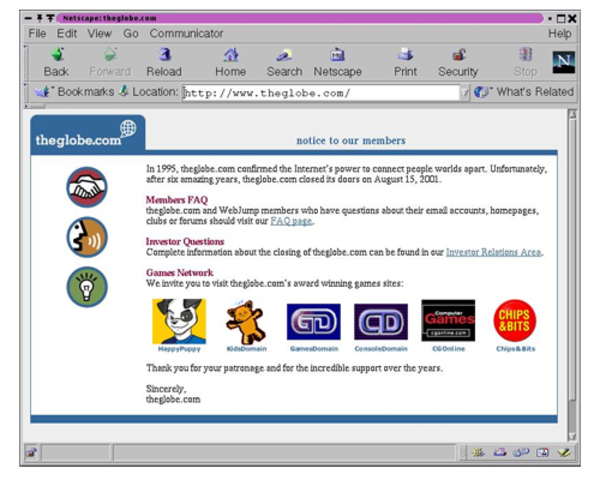Open the Edit menu
This screenshot has width=600, height=480.
[67, 34]
